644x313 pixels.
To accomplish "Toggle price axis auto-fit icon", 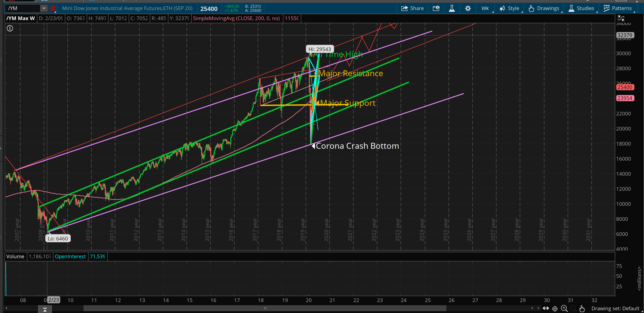I will pos(621,18).
